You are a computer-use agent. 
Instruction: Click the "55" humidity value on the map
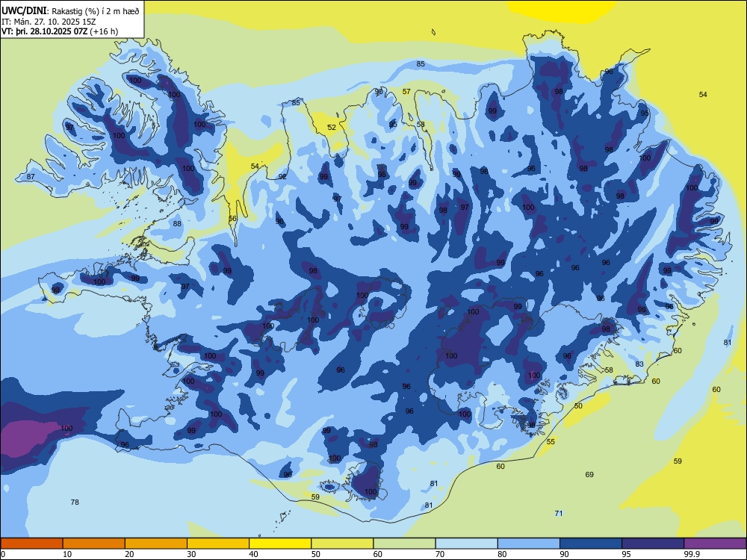551,441
